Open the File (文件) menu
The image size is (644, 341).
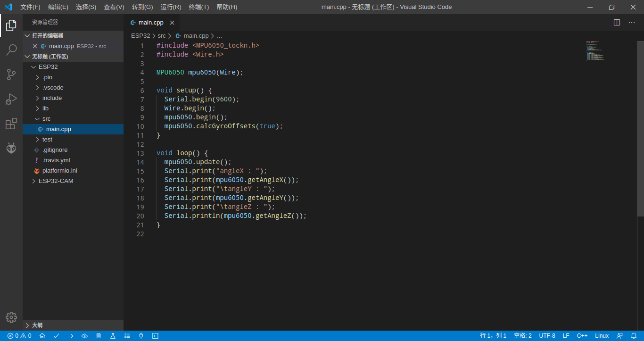coord(30,7)
